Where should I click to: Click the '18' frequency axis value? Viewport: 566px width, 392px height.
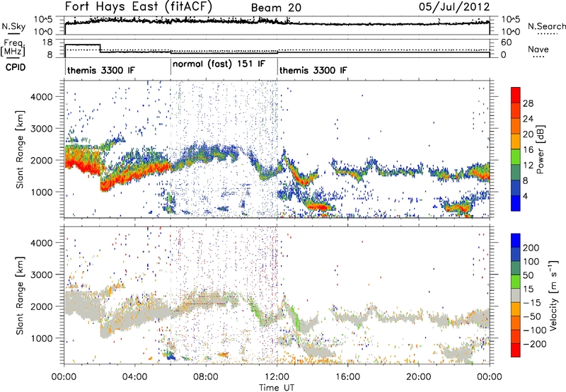click(47, 42)
